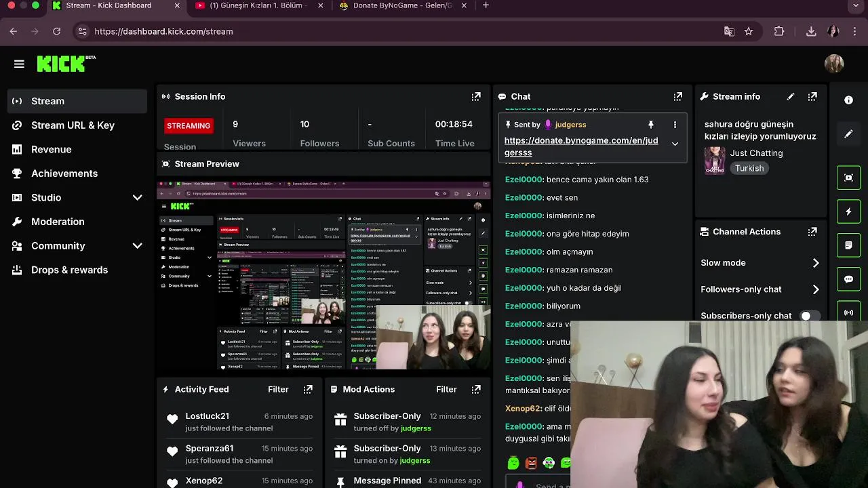Select the green Kick emote in chat
This screenshot has height=488, width=868.
[513, 463]
